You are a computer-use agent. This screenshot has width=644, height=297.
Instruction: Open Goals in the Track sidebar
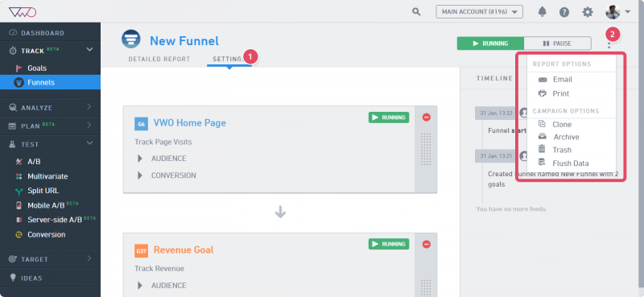click(37, 68)
